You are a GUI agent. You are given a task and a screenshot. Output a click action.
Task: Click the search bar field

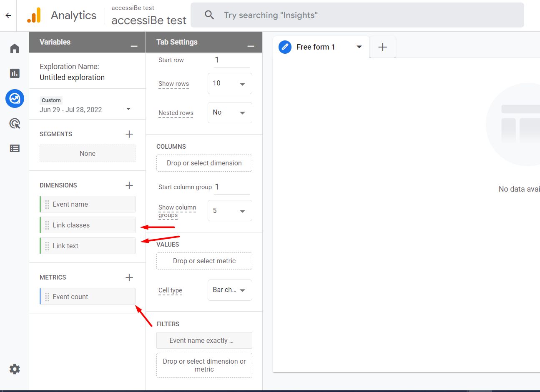pyautogui.click(x=357, y=15)
